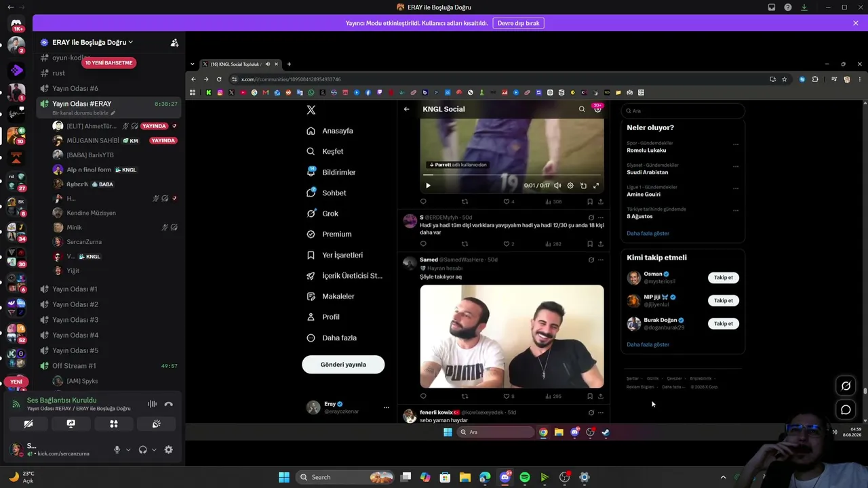Open more options for Romelu Lukaku trend
Screen dimensions: 868x488
coord(736,144)
